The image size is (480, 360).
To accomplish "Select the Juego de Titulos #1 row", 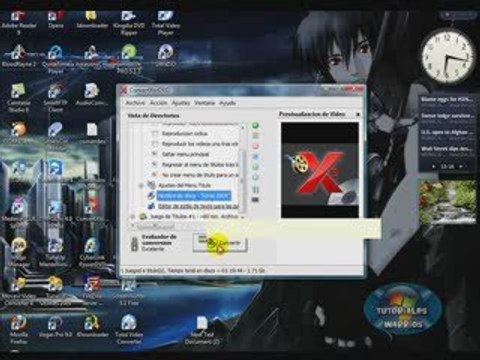I will coord(194,217).
